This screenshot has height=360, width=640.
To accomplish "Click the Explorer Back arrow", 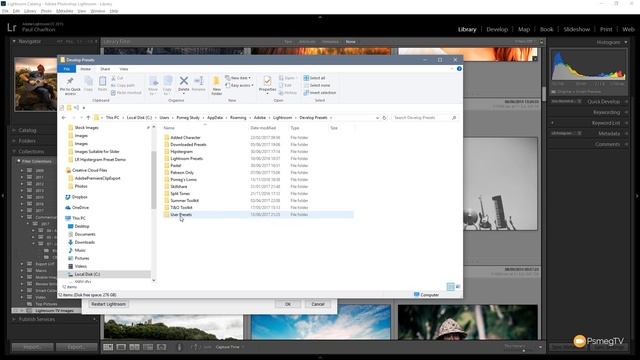I will [64, 118].
